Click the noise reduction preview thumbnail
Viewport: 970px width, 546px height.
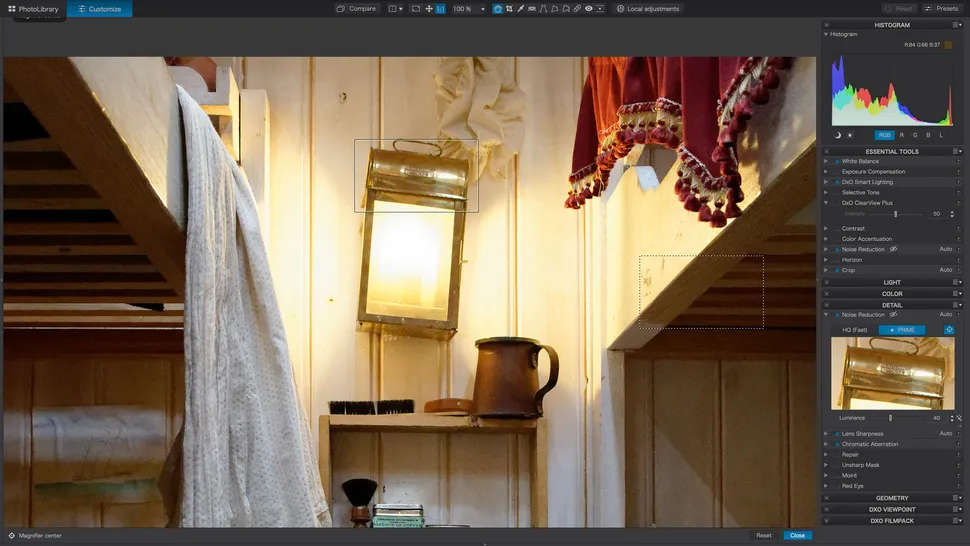[892, 373]
